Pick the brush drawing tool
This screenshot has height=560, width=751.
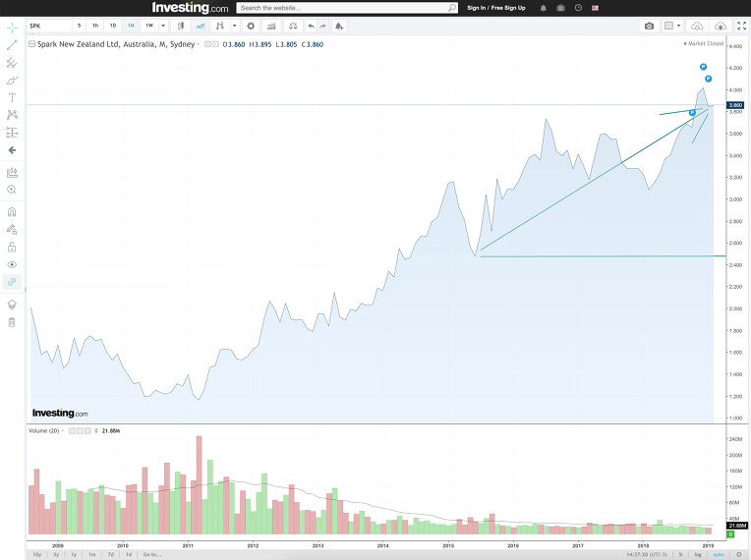pos(12,80)
